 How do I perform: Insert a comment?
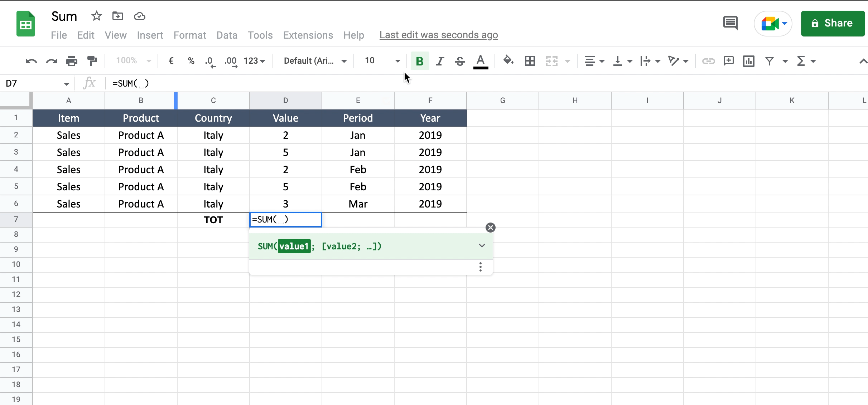[x=728, y=61]
